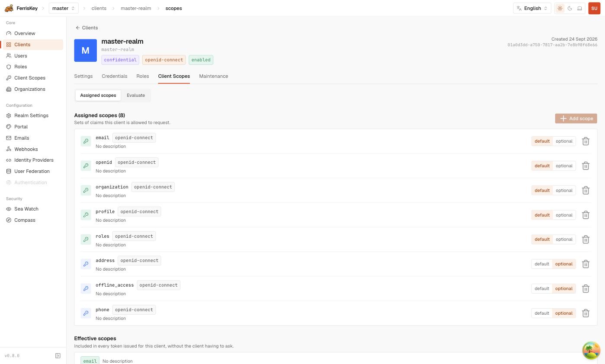Viewport: 605px width, 364px height.
Task: Click the phone scope key icon
Action: pyautogui.click(x=86, y=313)
